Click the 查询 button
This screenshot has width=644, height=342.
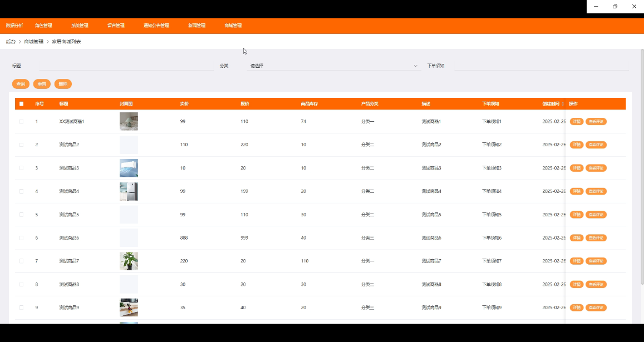coord(21,84)
